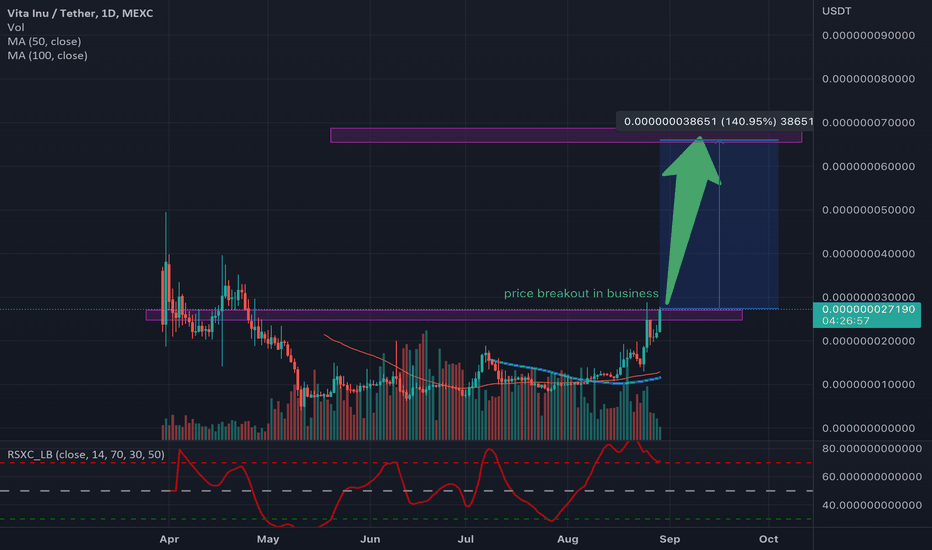This screenshot has width=932, height=550.
Task: Click the 60.000000000000 RSI axis label
Action: (872, 477)
